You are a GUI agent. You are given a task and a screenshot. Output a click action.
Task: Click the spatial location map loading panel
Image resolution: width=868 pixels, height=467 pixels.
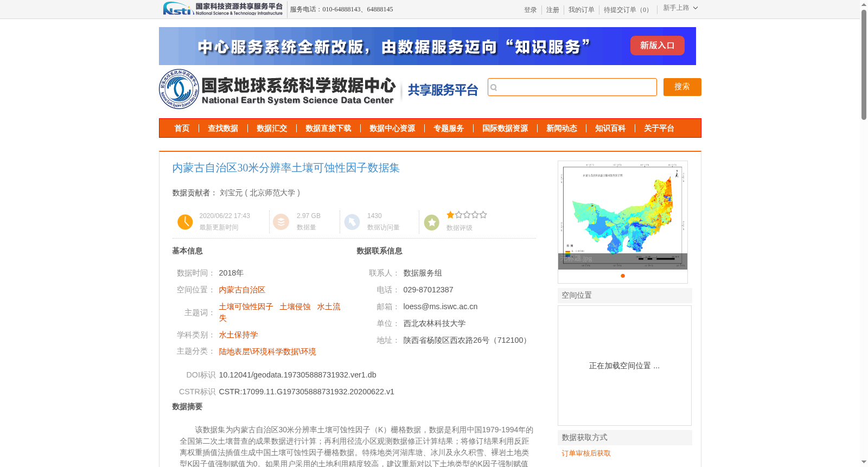[624, 366]
